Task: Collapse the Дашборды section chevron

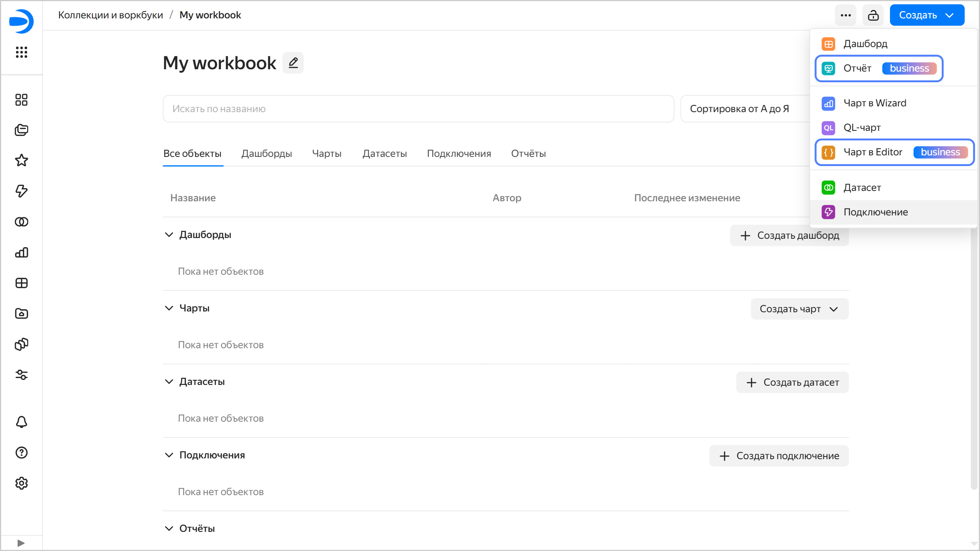Action: tap(169, 235)
